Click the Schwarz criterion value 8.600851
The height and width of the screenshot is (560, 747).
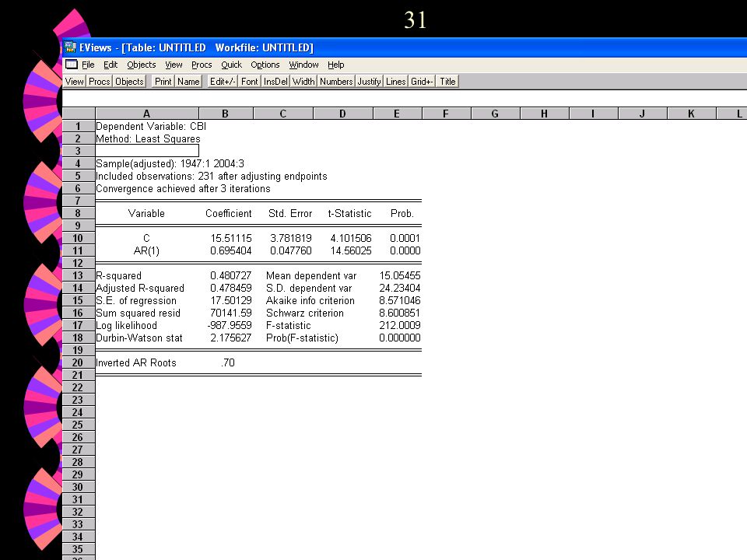pos(400,313)
